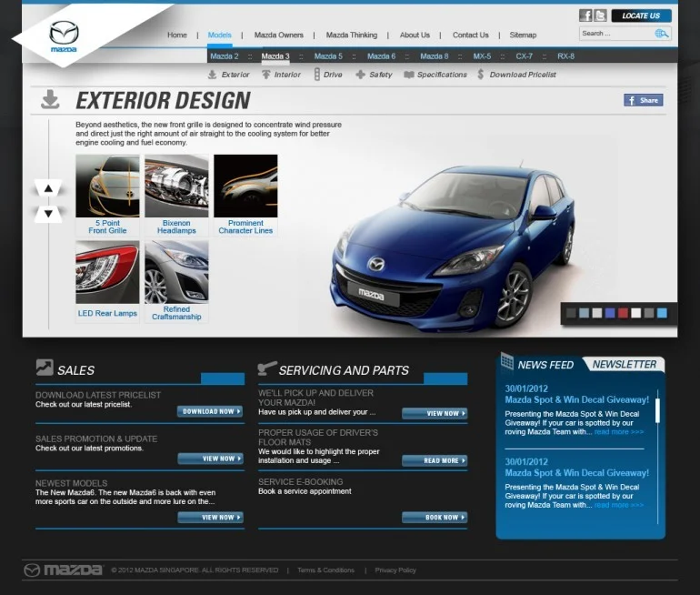Select the Models menu item

[220, 35]
